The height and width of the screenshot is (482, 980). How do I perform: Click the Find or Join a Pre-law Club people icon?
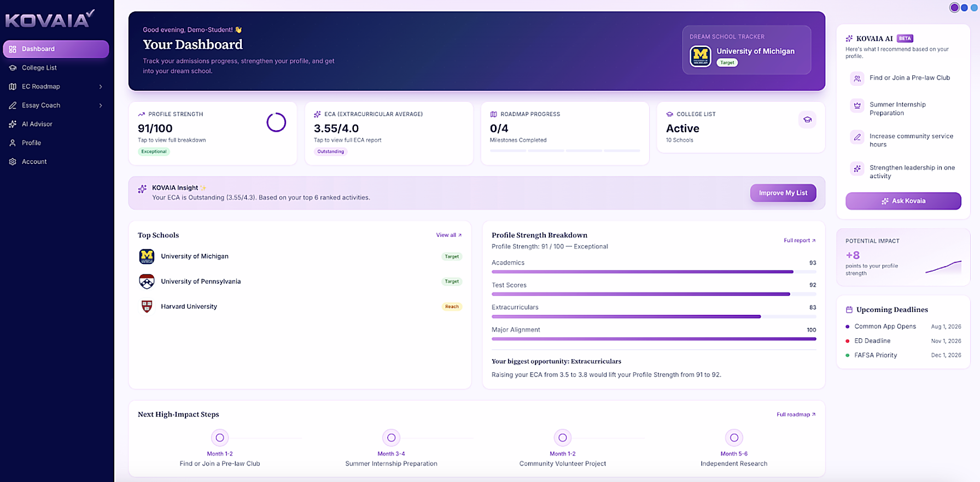coord(857,78)
